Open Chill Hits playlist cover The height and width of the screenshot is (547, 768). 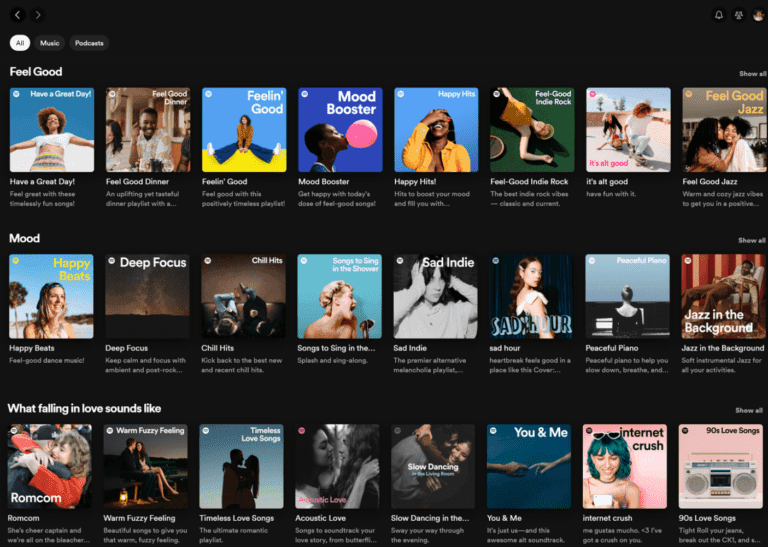[243, 296]
